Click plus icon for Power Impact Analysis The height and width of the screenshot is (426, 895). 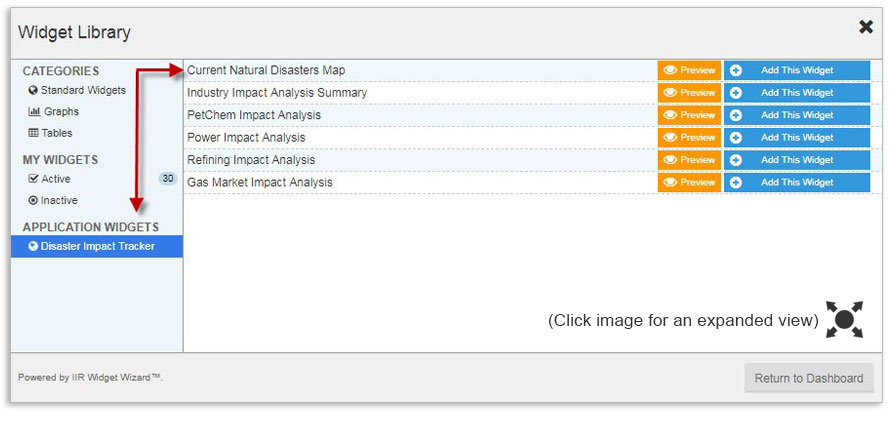pos(736,137)
